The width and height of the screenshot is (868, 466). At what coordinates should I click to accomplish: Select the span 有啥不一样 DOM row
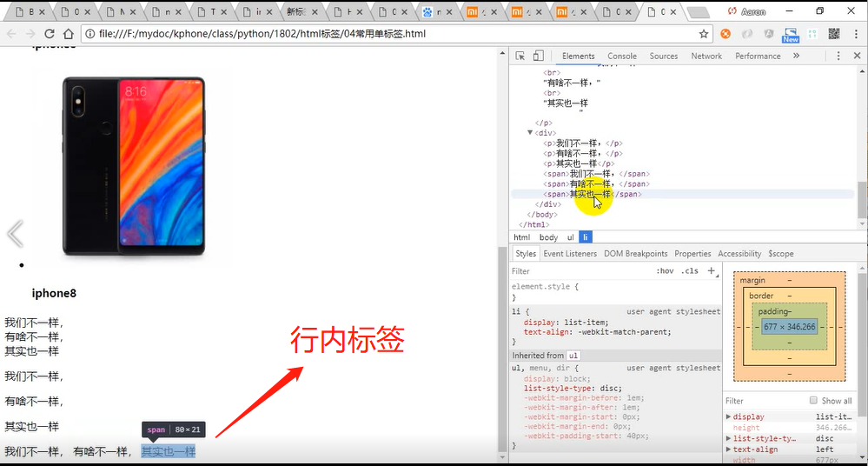click(x=682, y=184)
